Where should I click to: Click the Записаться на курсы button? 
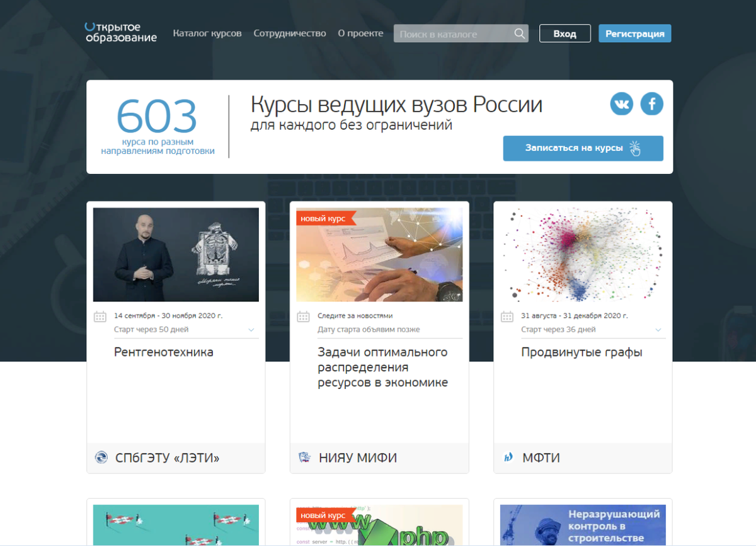583,148
